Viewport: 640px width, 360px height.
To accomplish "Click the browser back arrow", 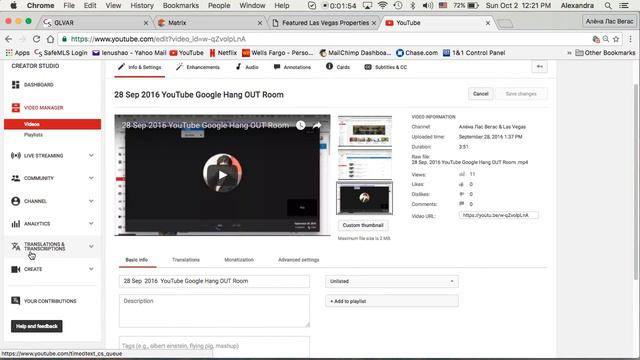I will click(9, 39).
